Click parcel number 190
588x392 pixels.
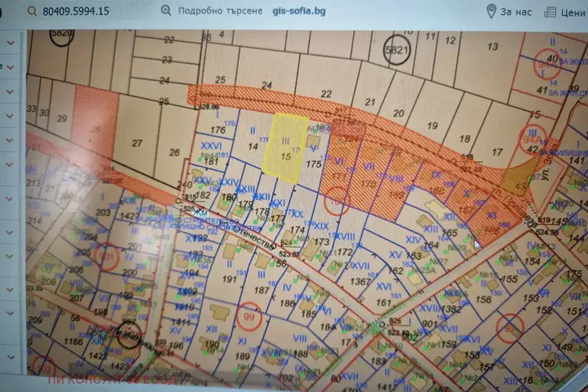tap(212, 344)
